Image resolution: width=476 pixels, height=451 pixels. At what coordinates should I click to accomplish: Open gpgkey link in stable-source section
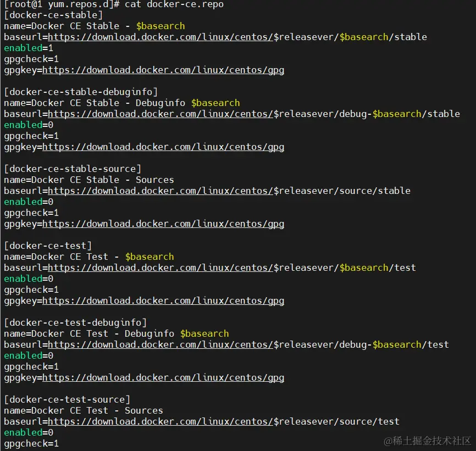point(163,224)
